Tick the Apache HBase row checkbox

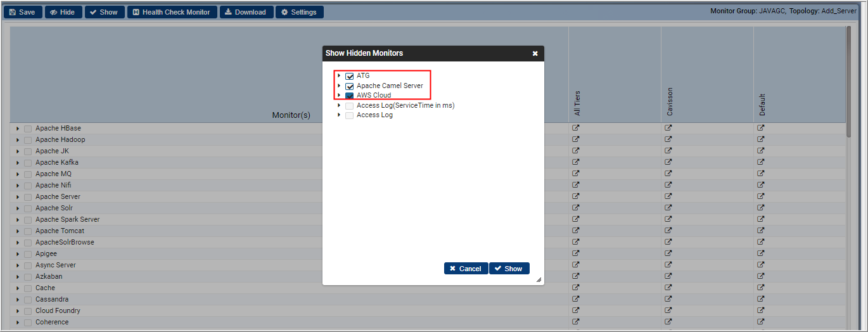[27, 129]
